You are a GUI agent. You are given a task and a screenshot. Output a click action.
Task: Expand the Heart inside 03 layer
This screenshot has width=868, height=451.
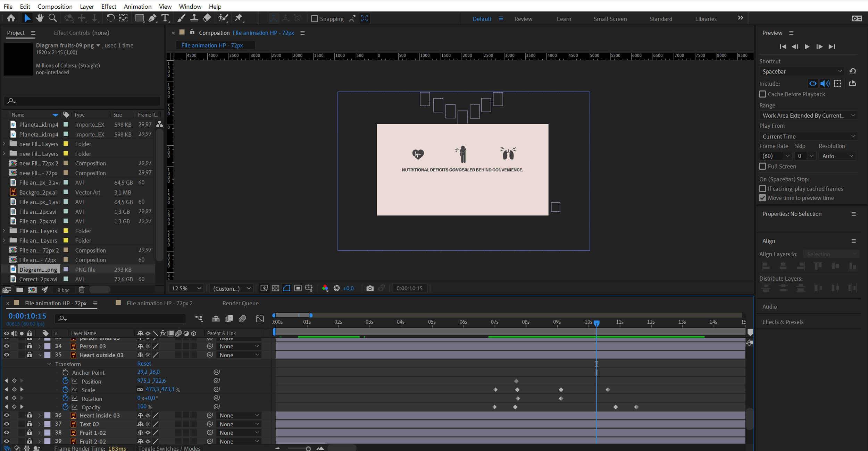(x=39, y=415)
